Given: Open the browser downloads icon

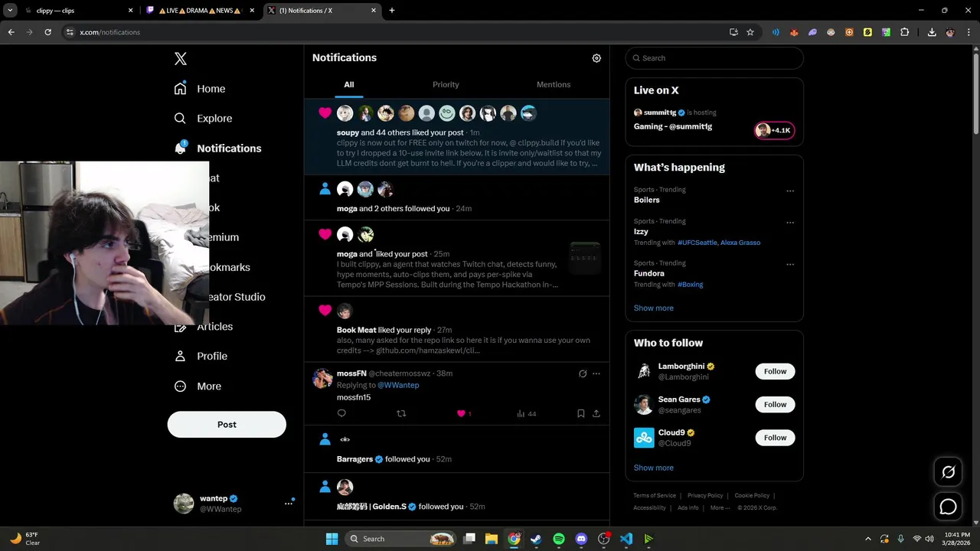Looking at the screenshot, I should [x=932, y=32].
